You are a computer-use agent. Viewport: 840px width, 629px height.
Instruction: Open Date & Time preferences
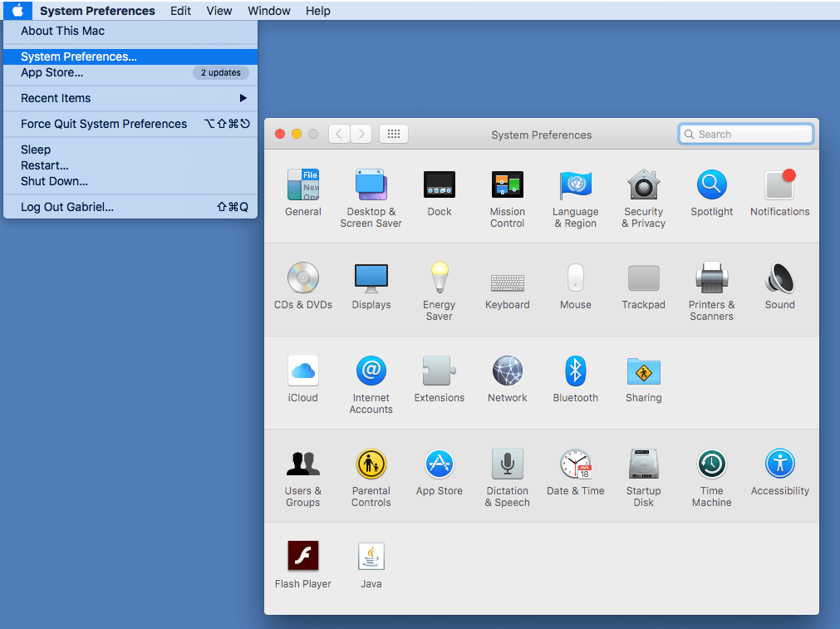(x=575, y=472)
